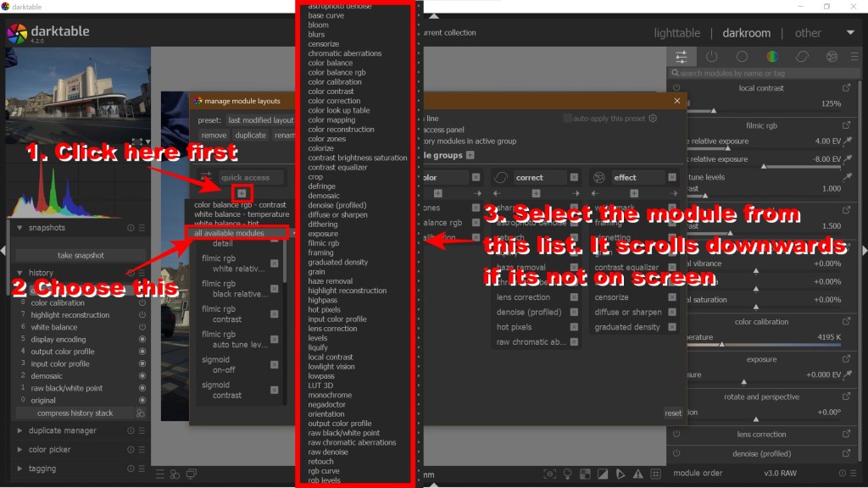Open the color module group (rainbow circle)

click(771, 57)
